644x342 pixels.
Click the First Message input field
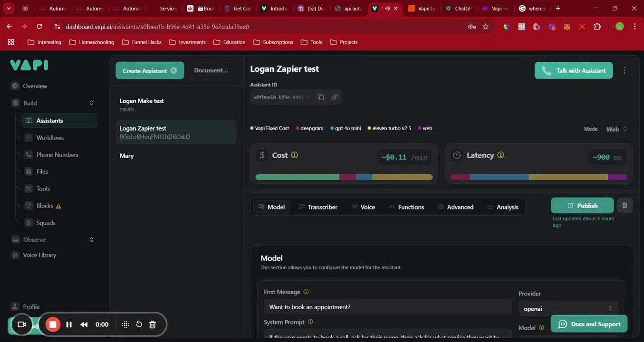click(x=387, y=307)
